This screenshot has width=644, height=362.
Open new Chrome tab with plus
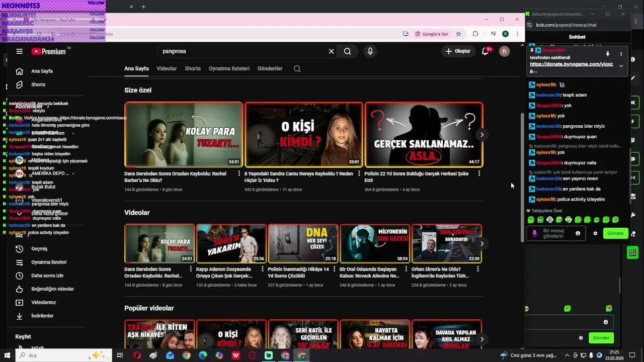click(x=143, y=7)
